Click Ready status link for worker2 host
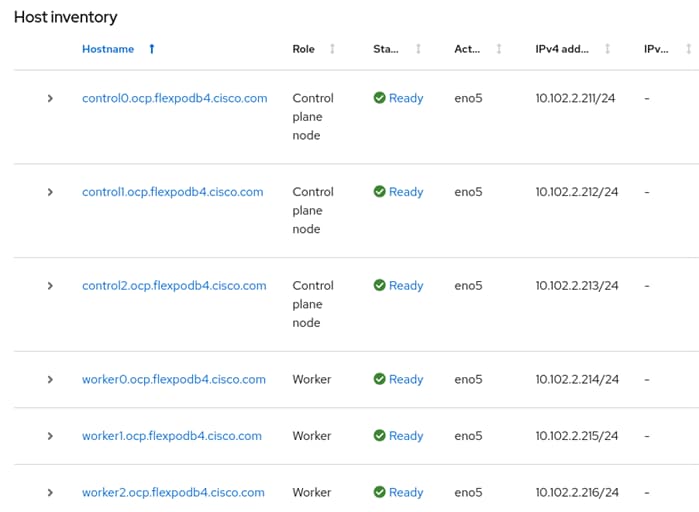 click(406, 492)
